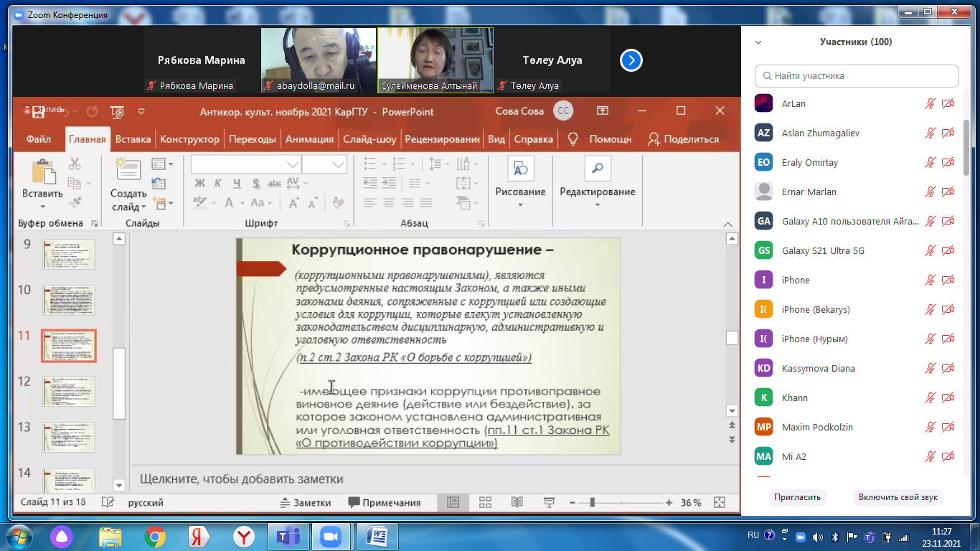Align text left in Абзац group
Viewport: 980px width, 551px height.
pos(370,203)
